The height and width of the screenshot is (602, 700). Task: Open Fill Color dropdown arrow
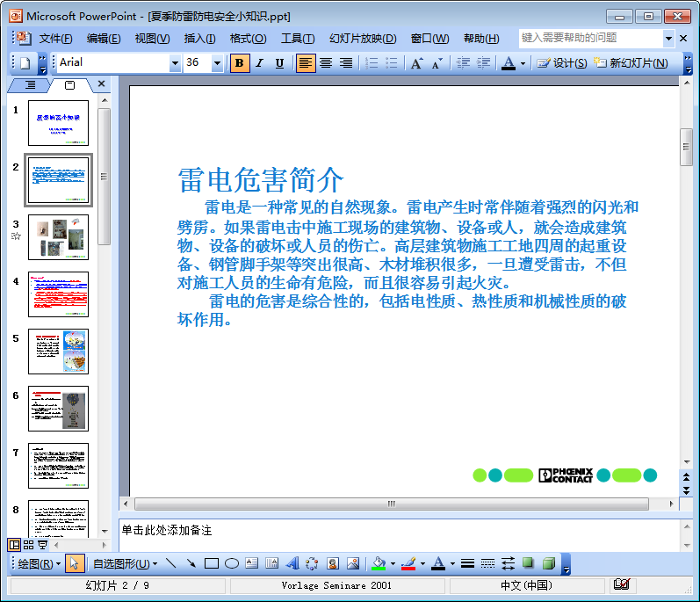[393, 564]
